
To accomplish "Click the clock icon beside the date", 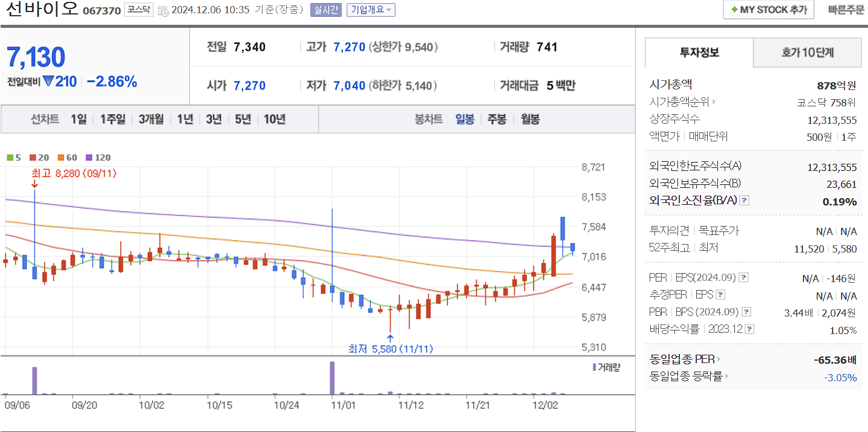I will (162, 10).
